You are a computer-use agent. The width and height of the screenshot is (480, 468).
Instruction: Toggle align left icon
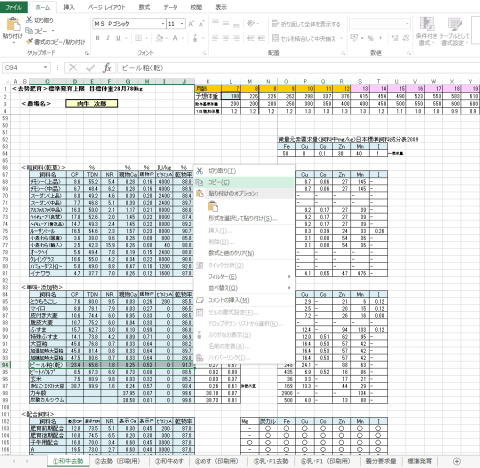[x=215, y=38]
